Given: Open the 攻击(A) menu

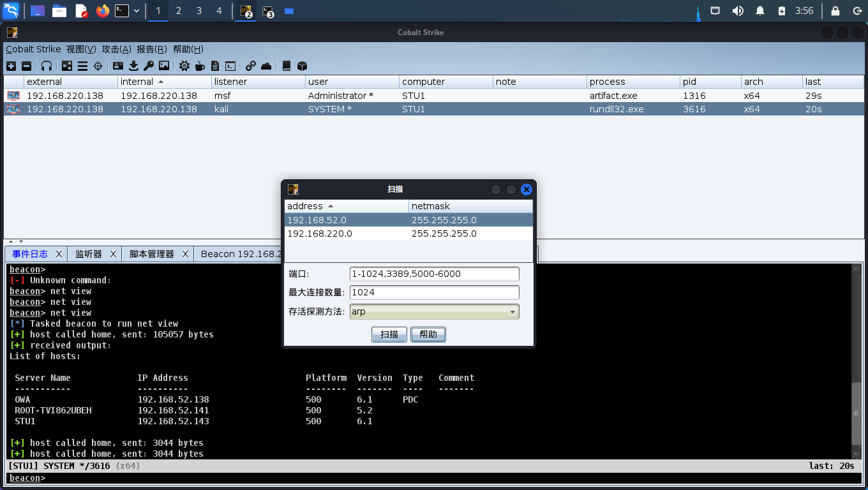Looking at the screenshot, I should pyautogui.click(x=117, y=49).
